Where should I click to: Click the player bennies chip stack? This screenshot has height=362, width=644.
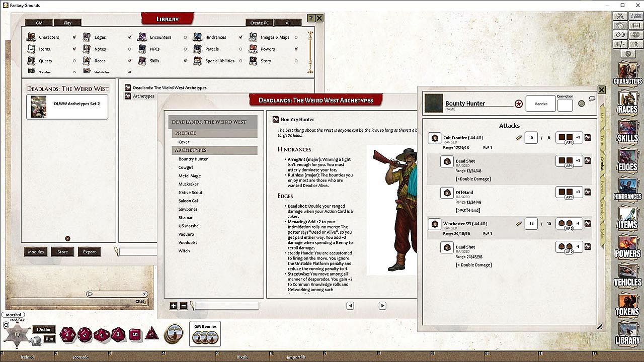(174, 334)
